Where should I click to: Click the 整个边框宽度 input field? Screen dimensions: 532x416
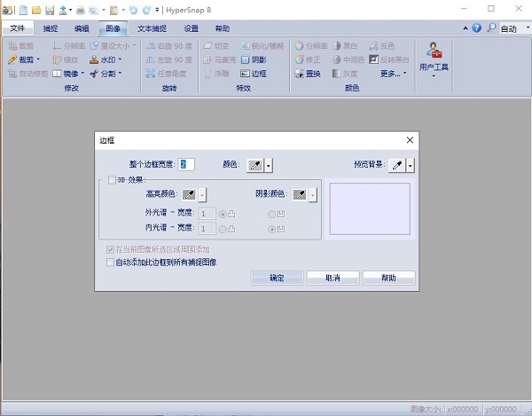coord(186,164)
